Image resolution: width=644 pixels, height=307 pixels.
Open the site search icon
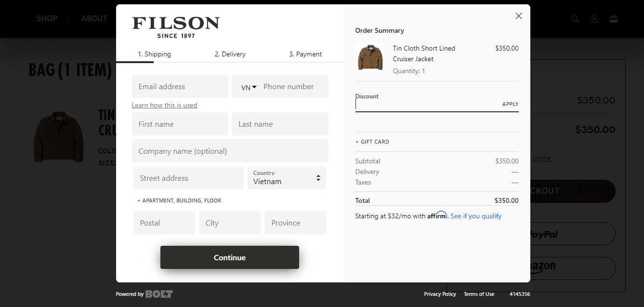575,19
